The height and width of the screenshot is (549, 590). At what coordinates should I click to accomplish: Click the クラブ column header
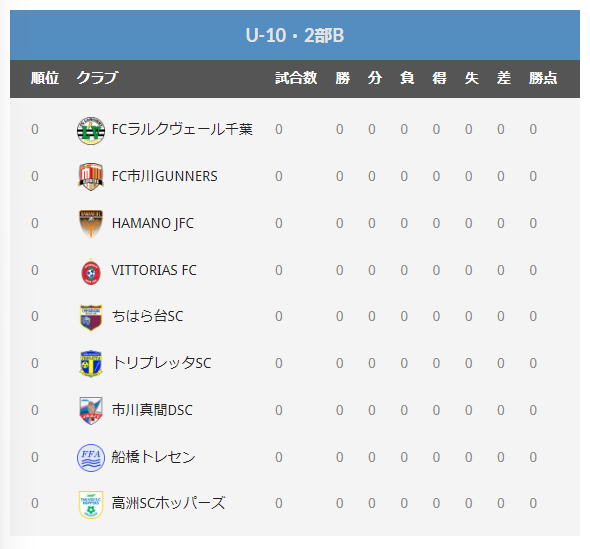[97, 78]
